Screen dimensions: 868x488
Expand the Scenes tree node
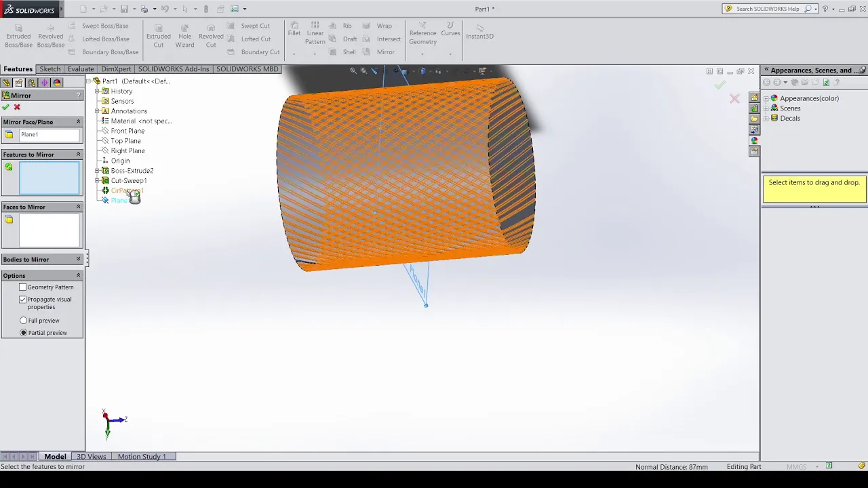coord(766,108)
